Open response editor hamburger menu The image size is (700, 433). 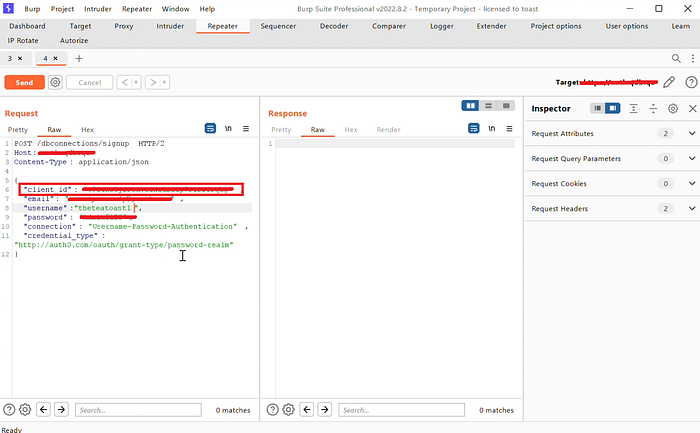click(509, 129)
